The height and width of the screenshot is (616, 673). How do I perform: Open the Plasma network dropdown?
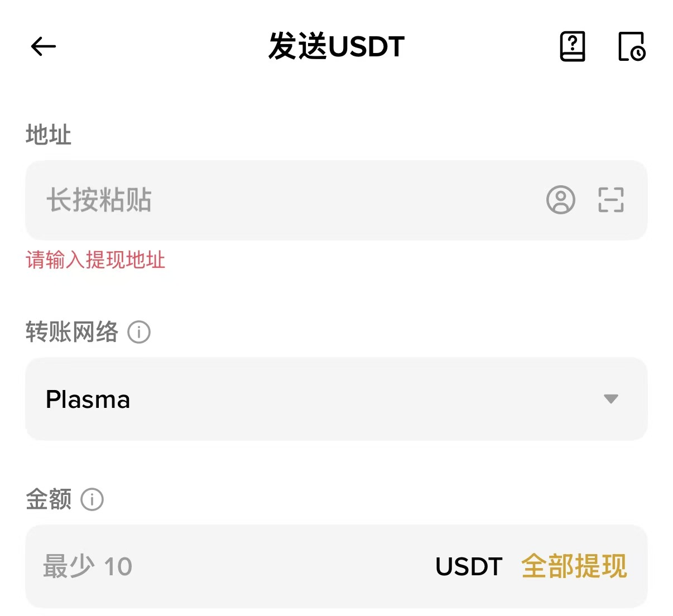(x=336, y=399)
